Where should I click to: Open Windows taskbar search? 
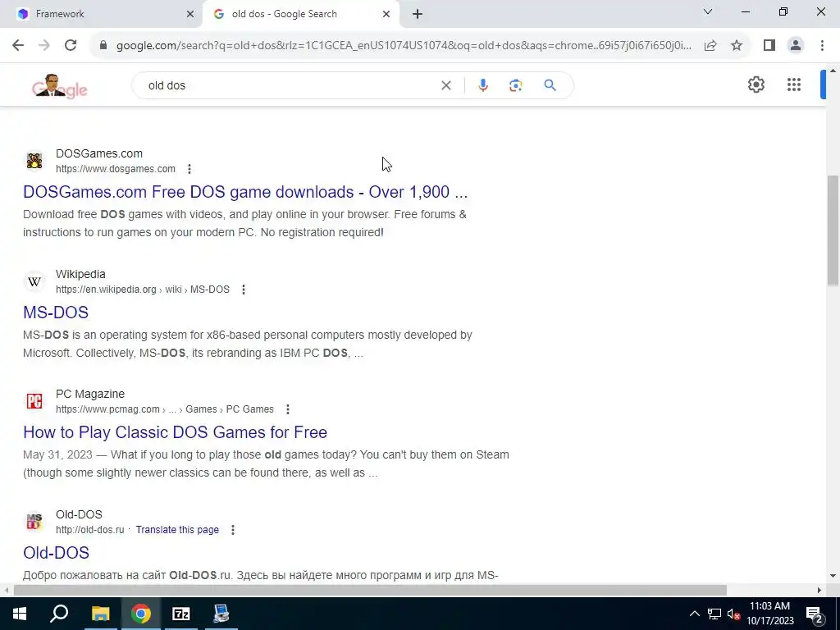click(x=59, y=614)
